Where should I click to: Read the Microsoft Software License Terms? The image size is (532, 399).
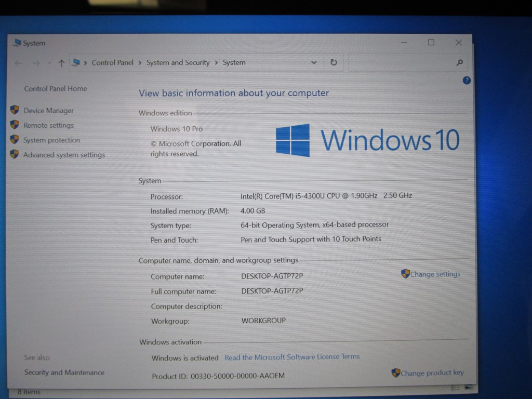point(292,357)
